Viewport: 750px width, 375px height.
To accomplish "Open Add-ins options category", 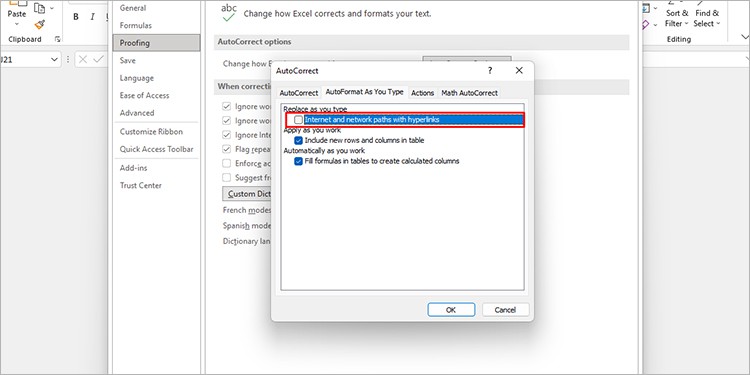I will tap(156, 168).
